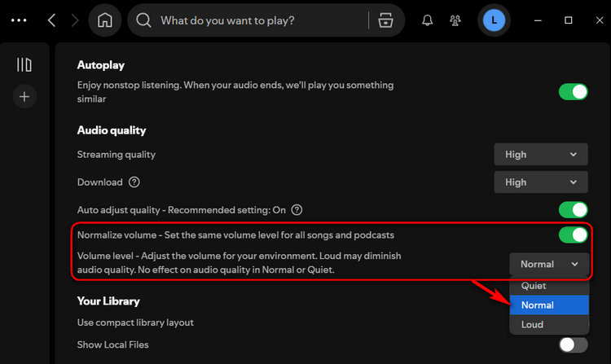
Task: Expand the Download quality dropdown
Action: click(541, 182)
